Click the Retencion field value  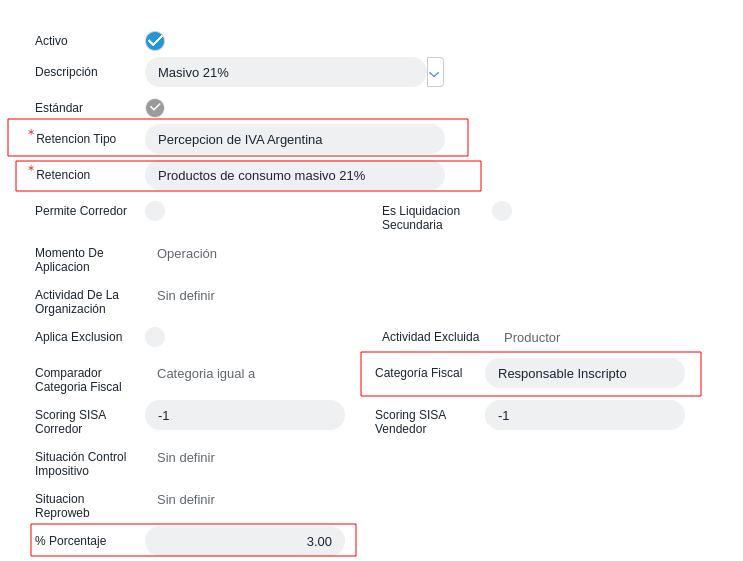295,175
